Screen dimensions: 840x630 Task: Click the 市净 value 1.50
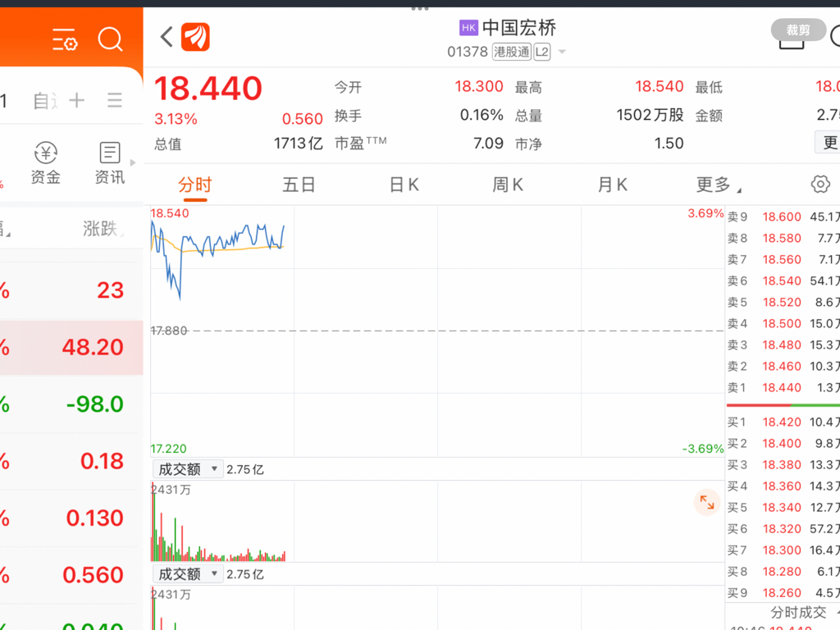coord(669,144)
